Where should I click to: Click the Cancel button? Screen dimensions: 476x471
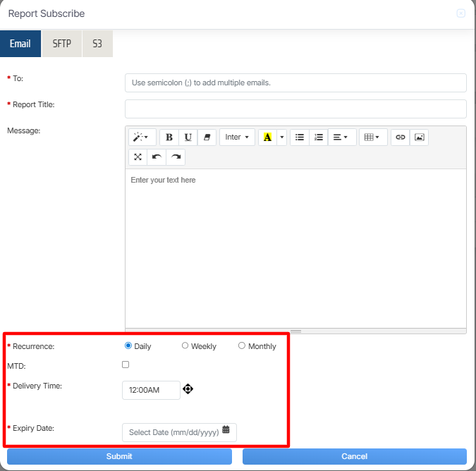click(354, 456)
